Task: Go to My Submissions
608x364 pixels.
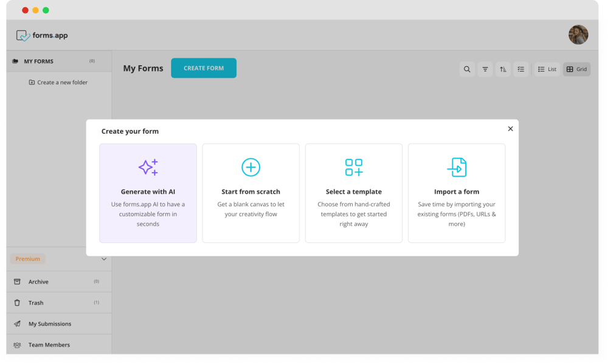Action: (x=49, y=324)
